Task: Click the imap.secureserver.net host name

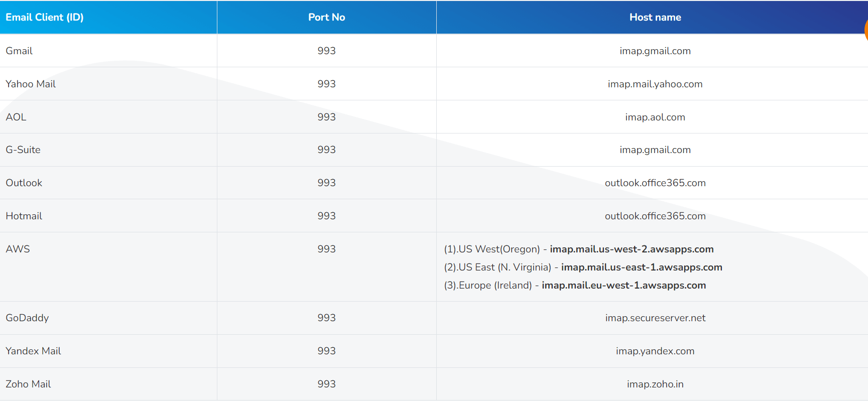Action: (655, 318)
